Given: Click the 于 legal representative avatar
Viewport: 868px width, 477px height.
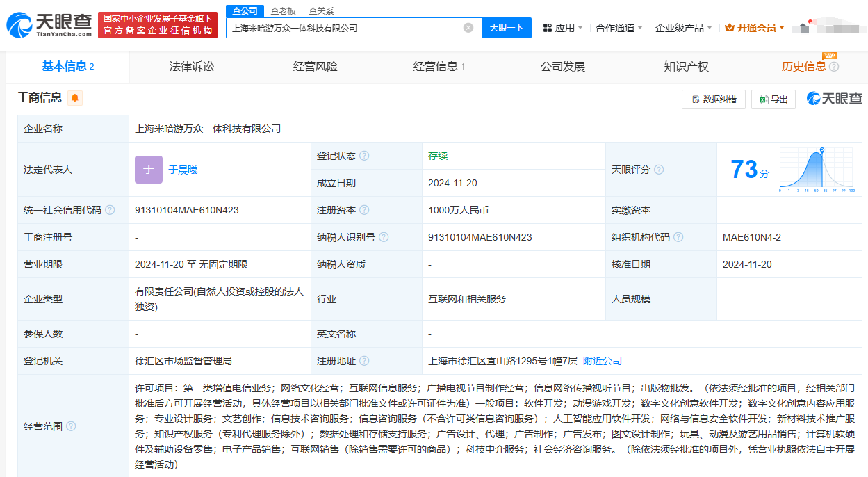Looking at the screenshot, I should tap(148, 170).
